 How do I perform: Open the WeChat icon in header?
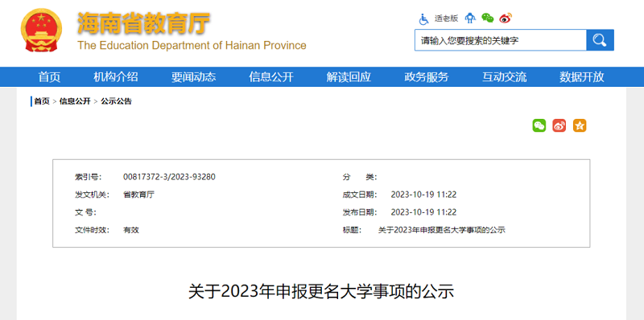(x=488, y=18)
